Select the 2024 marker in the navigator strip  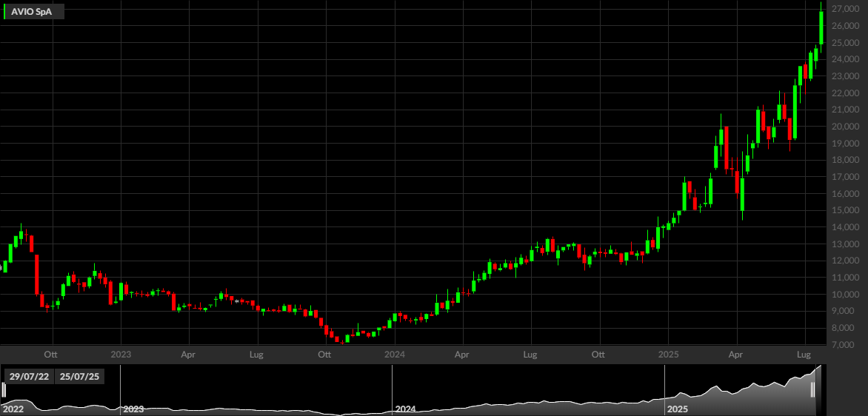point(405,409)
